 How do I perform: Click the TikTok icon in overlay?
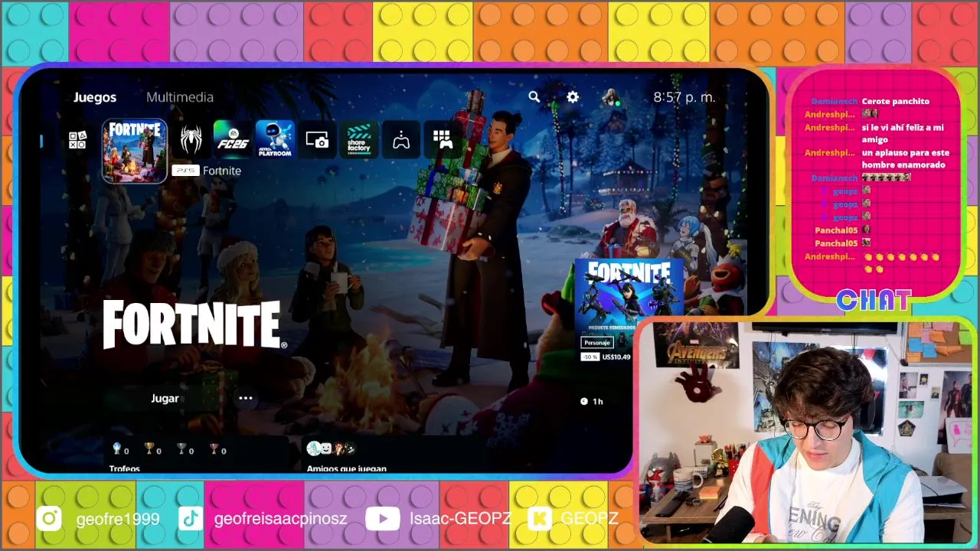pos(191,519)
